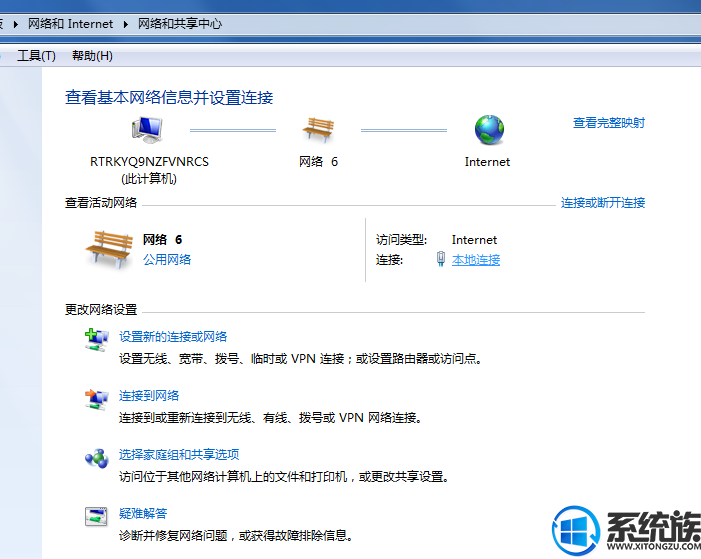Click the 网络 6 label in the map
Screen dimensions: 701x559
(x=318, y=161)
